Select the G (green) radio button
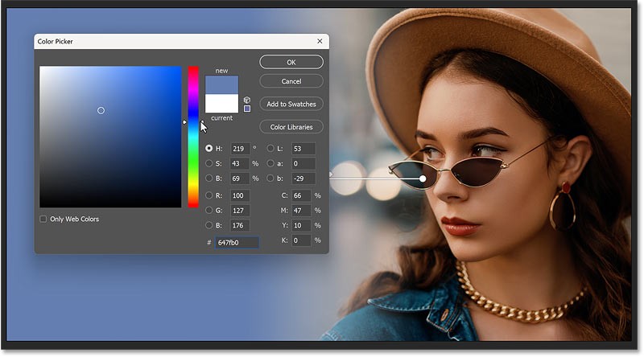 tap(209, 211)
